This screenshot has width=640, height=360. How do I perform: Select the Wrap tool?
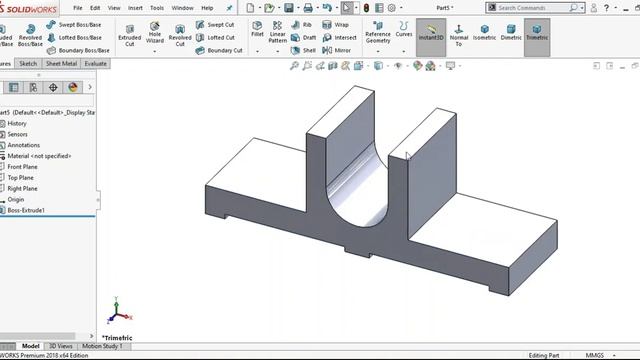click(x=336, y=24)
